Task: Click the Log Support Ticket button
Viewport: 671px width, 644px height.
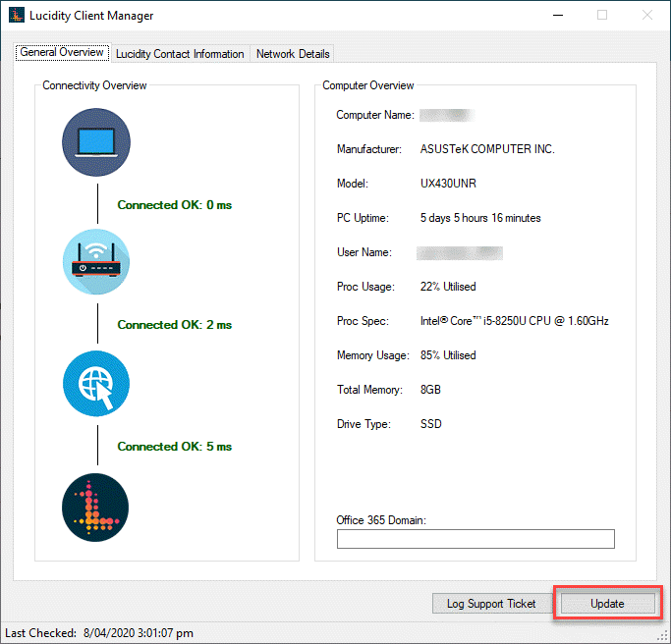Action: [x=491, y=604]
